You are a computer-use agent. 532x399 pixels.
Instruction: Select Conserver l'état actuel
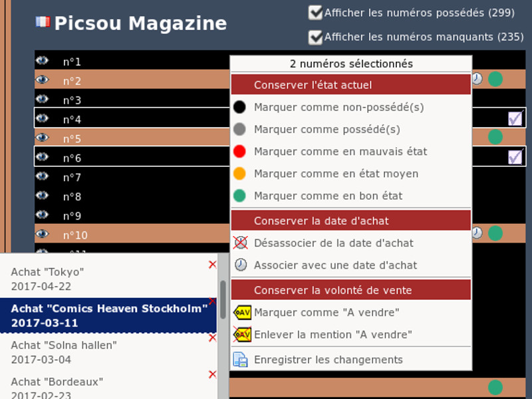coord(351,84)
